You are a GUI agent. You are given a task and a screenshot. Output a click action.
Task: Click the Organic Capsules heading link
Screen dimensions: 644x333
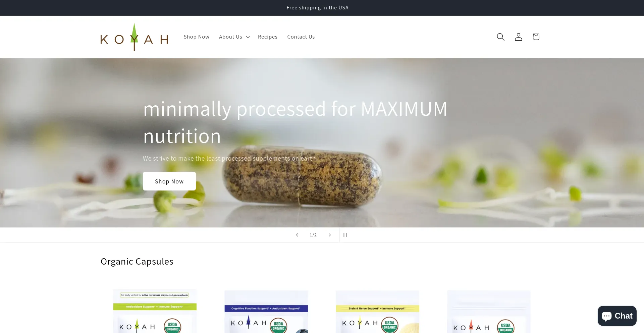coord(137,262)
